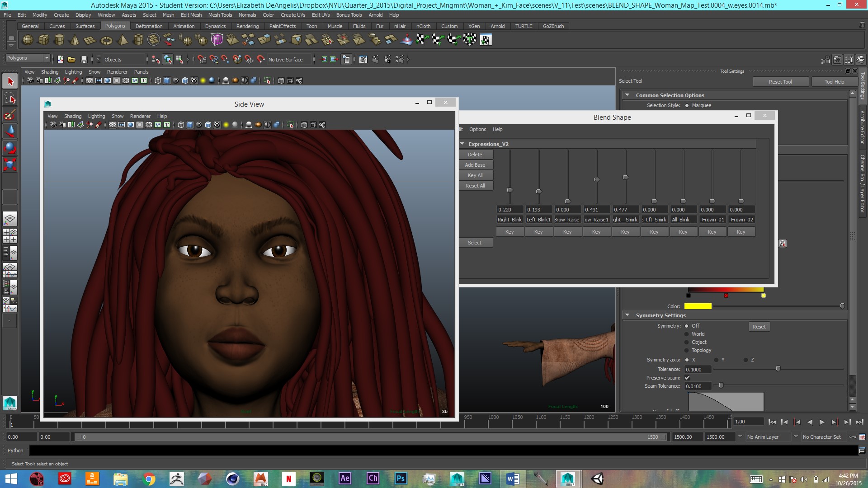Image resolution: width=868 pixels, height=488 pixels.
Task: Activate the Lasso Select tool
Action: click(x=10, y=98)
